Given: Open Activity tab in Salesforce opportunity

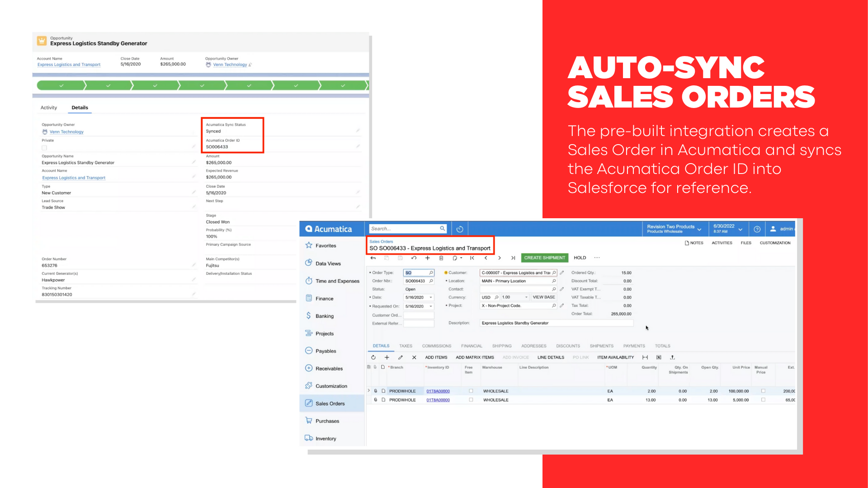Looking at the screenshot, I should (x=49, y=108).
